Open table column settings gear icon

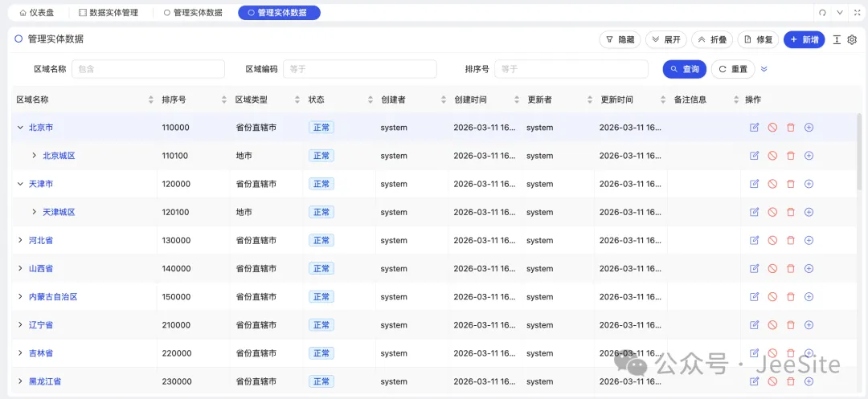tap(852, 40)
